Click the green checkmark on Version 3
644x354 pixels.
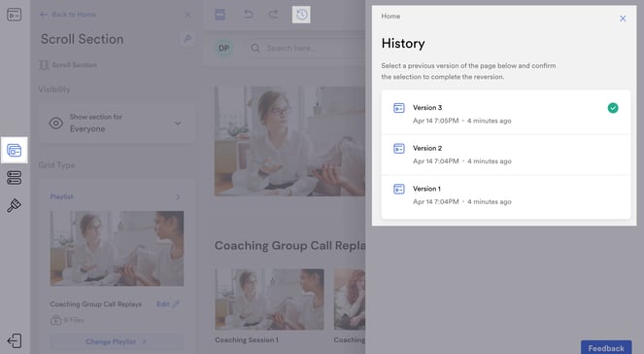[613, 108]
